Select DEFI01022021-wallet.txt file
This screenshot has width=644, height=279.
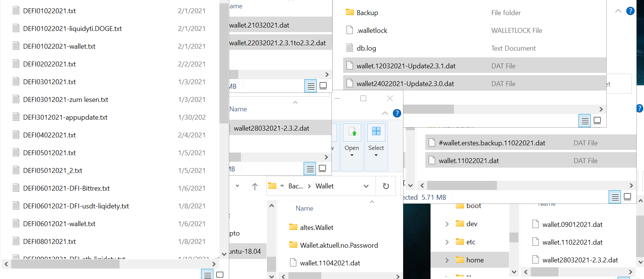(x=59, y=46)
